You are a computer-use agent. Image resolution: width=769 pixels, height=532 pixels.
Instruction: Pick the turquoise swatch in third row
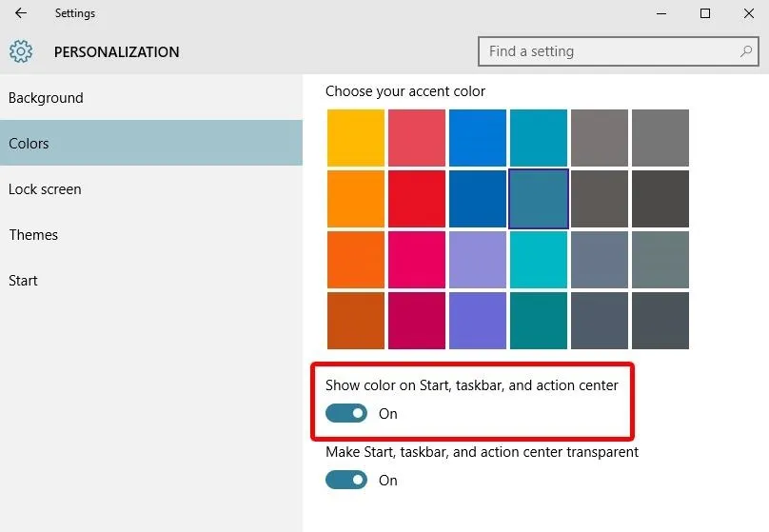tap(539, 260)
